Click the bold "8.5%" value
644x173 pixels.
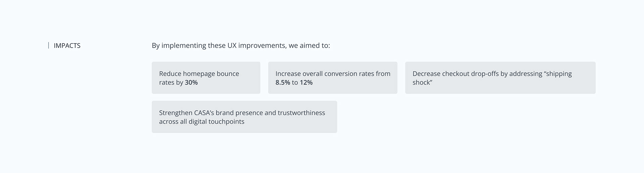click(283, 82)
